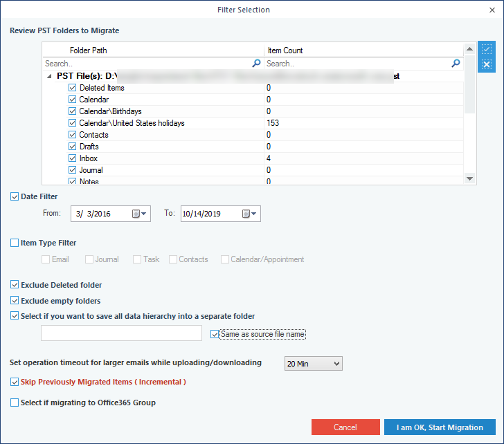504x444 pixels.
Task: Open the To date calendar picker
Action: (x=249, y=214)
